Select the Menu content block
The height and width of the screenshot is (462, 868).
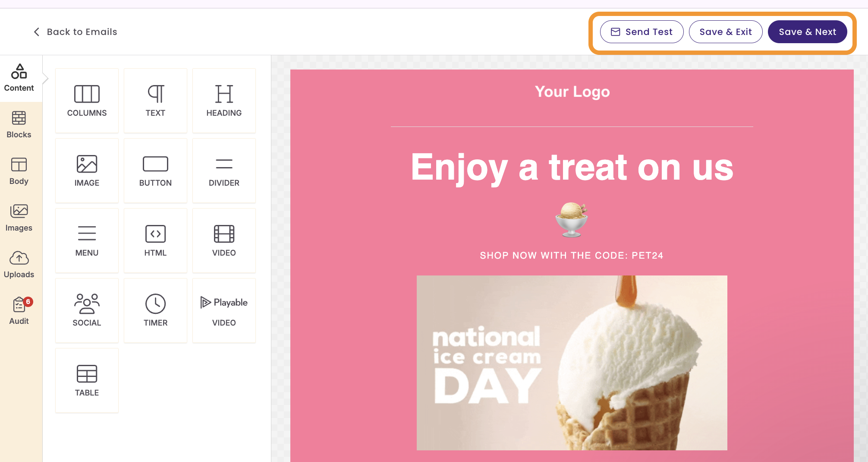[87, 240]
